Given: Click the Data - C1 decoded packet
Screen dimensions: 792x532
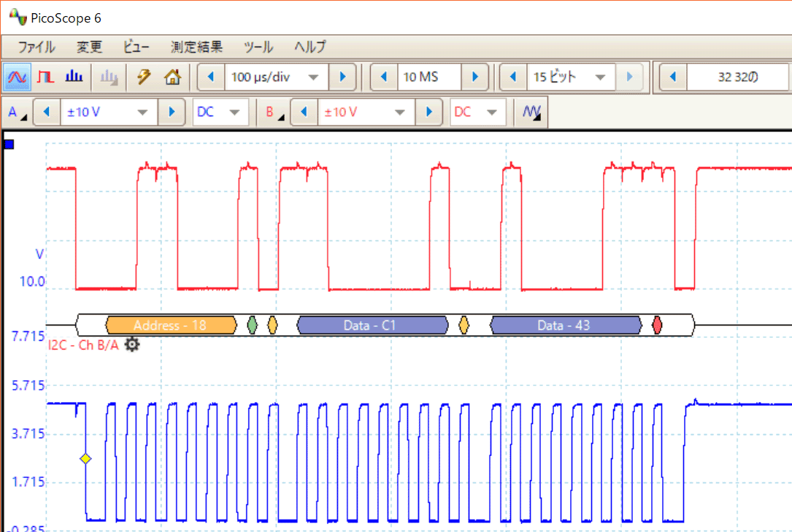Looking at the screenshot, I should pos(372,325).
